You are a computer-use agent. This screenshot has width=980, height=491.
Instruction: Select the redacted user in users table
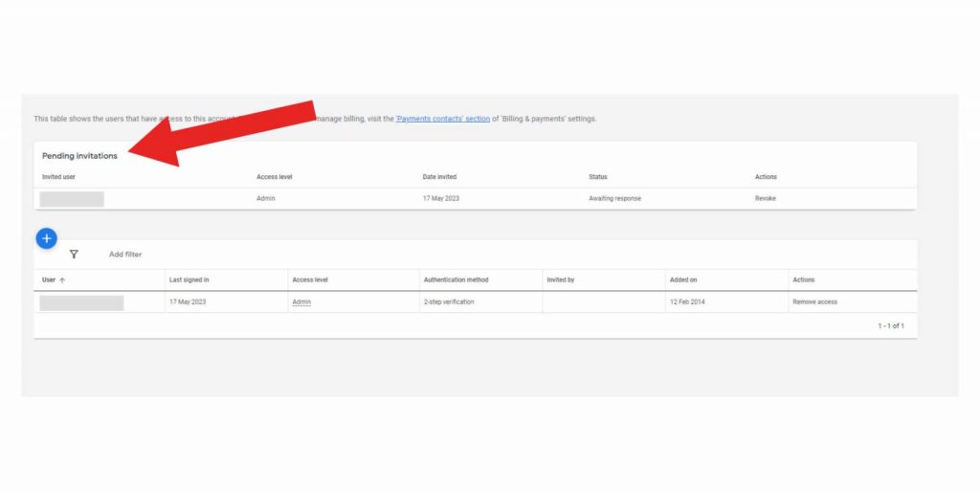pos(81,302)
